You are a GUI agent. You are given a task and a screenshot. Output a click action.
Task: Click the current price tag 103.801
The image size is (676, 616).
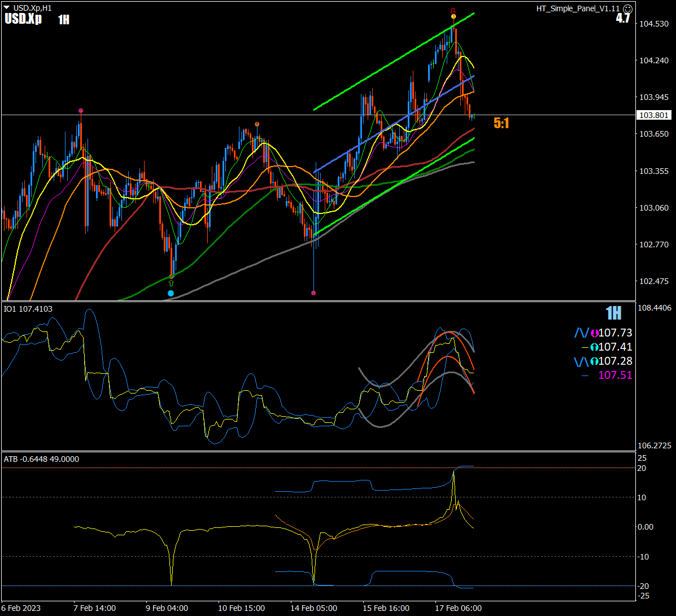click(653, 115)
